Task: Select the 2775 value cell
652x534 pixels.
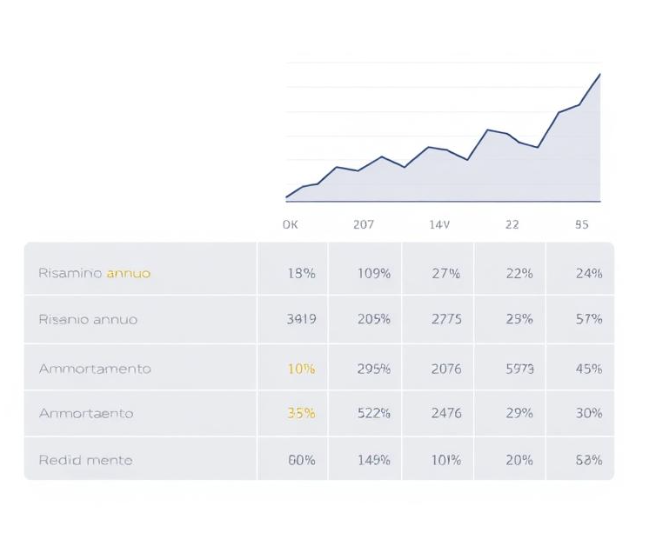Action: point(446,319)
